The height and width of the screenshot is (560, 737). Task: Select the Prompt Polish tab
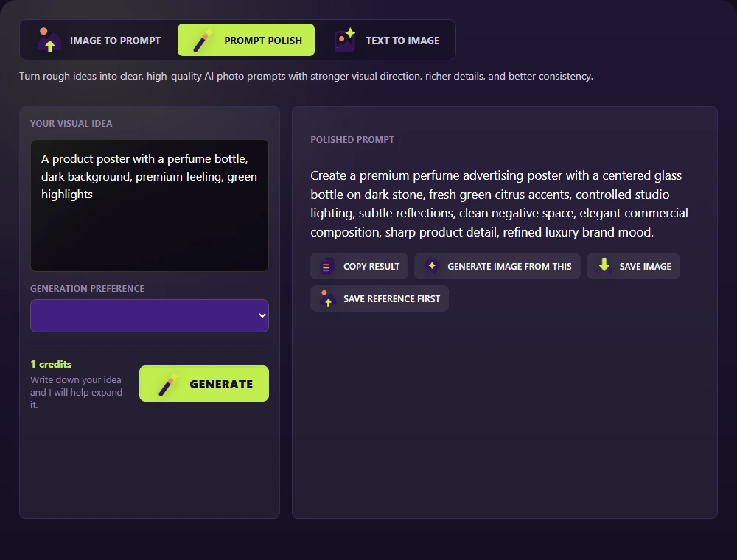[246, 41]
